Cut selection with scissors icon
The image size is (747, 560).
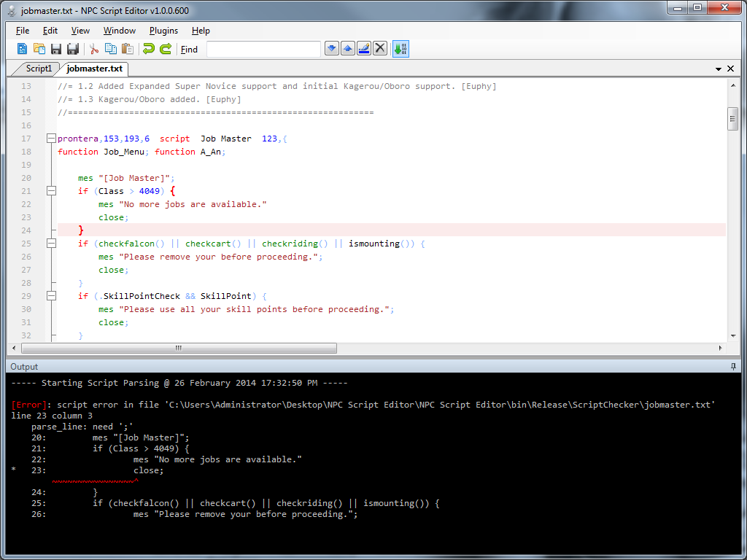pyautogui.click(x=94, y=49)
